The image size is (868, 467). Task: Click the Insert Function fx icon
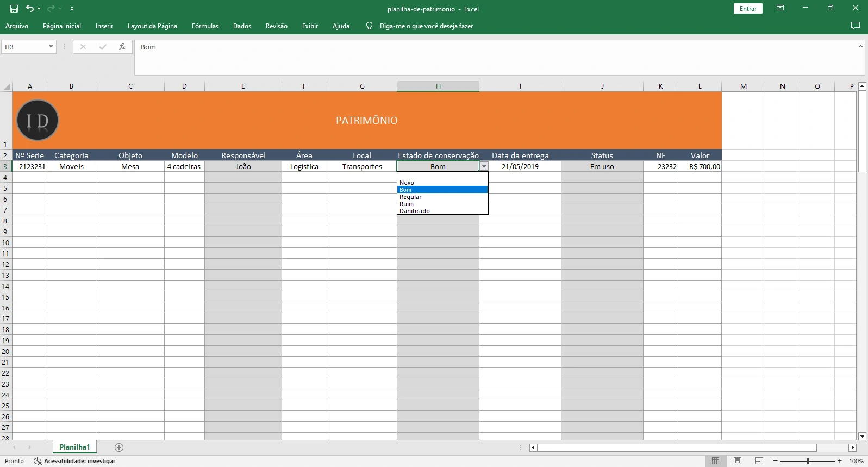pos(122,47)
